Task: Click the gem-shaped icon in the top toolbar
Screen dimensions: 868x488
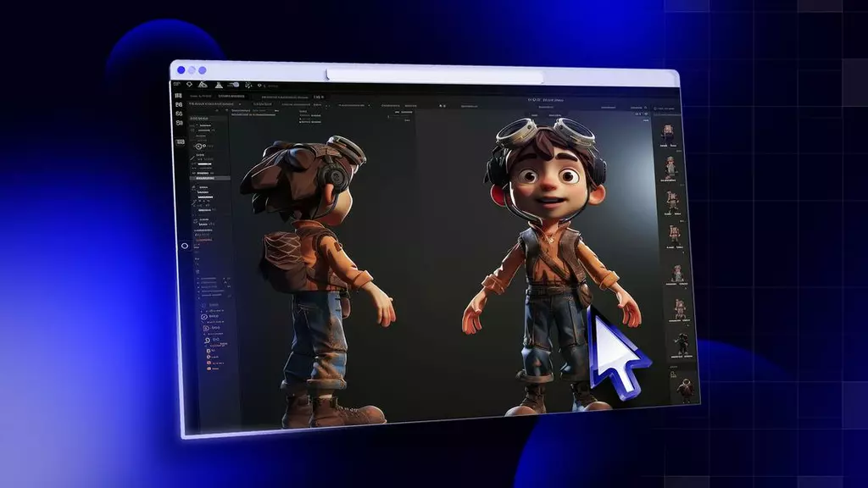Action: 188,84
